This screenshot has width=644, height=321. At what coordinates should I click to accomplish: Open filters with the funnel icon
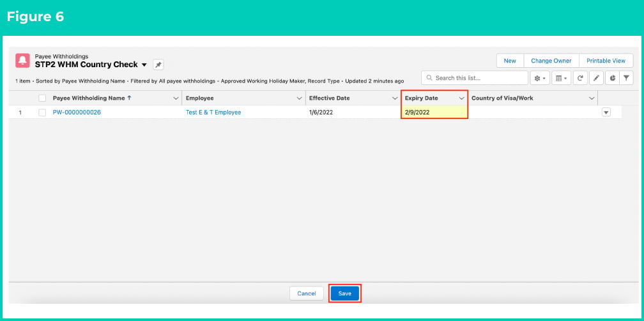[626, 77]
